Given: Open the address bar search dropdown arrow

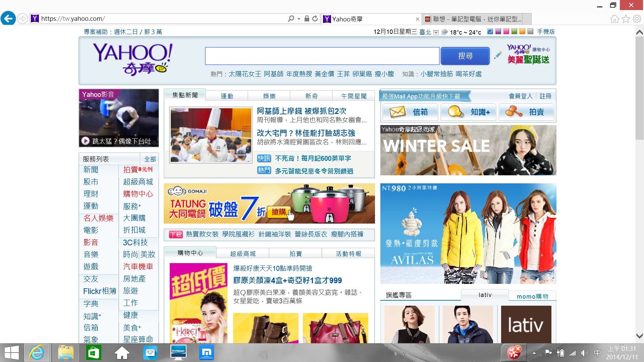Looking at the screenshot, I should (x=299, y=19).
